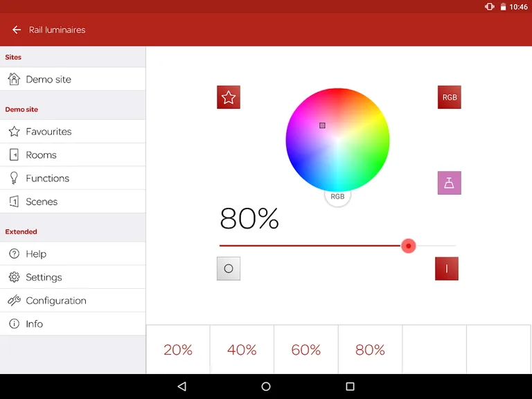The height and width of the screenshot is (399, 532).
Task: Tap the Android home navigation button
Action: (x=266, y=387)
